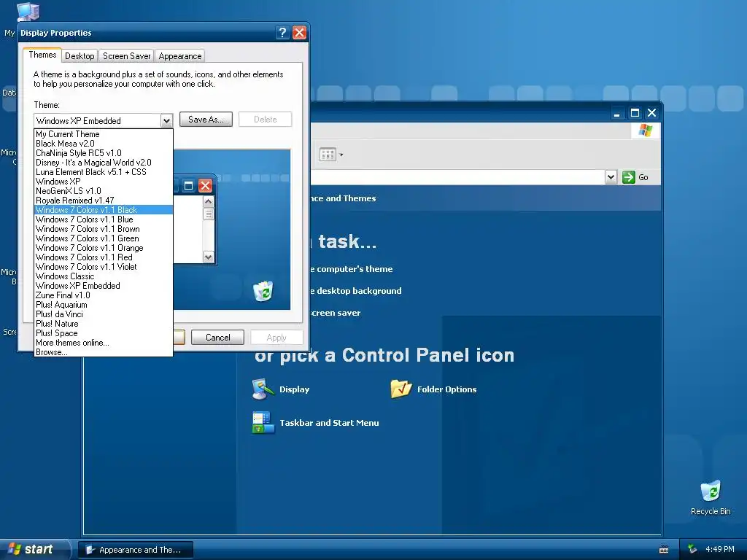Click the network tray icon
Viewport: 747px width, 560px height.
pyautogui.click(x=692, y=550)
